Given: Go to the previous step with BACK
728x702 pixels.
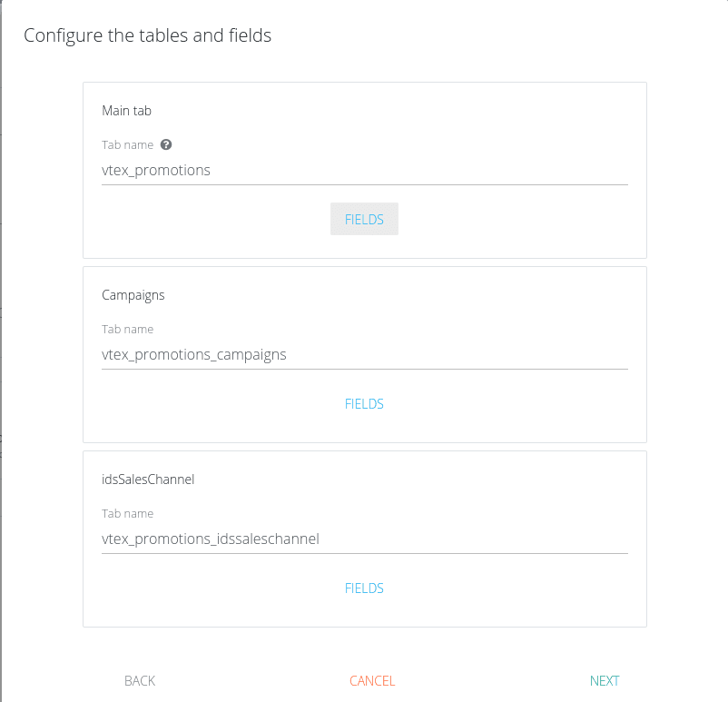Looking at the screenshot, I should (140, 681).
